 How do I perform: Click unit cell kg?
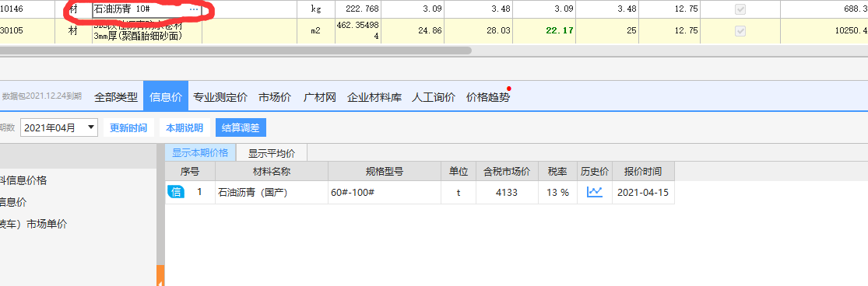click(316, 9)
